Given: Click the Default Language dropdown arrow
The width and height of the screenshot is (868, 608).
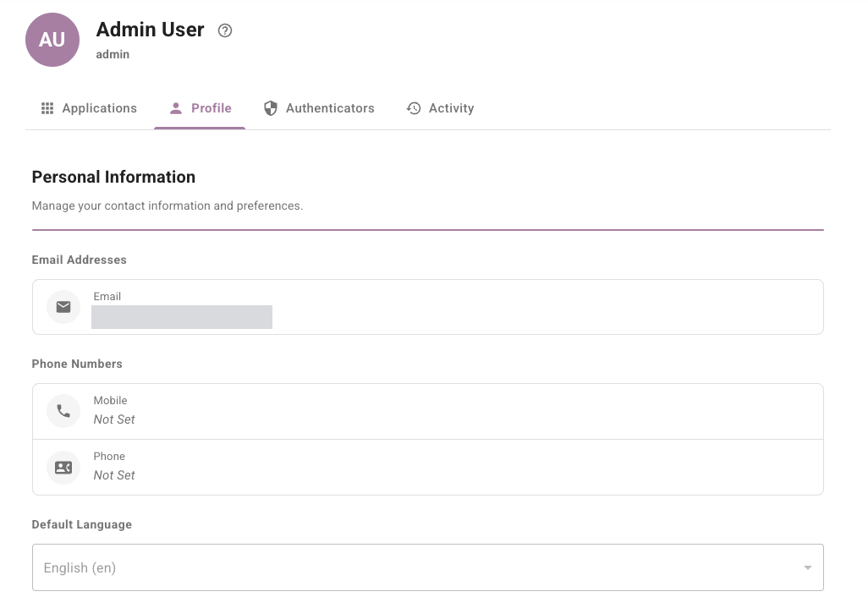Looking at the screenshot, I should coord(808,567).
